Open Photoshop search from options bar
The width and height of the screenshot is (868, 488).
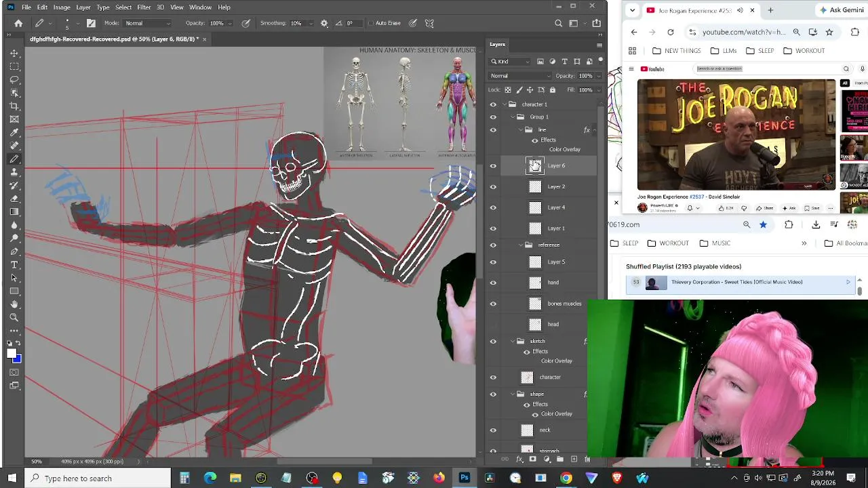pyautogui.click(x=559, y=23)
